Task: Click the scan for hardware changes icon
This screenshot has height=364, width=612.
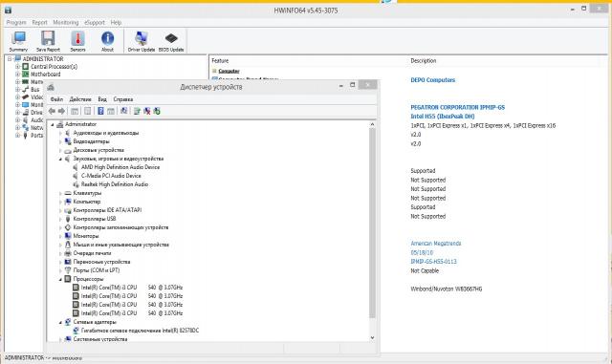Action: (123, 111)
